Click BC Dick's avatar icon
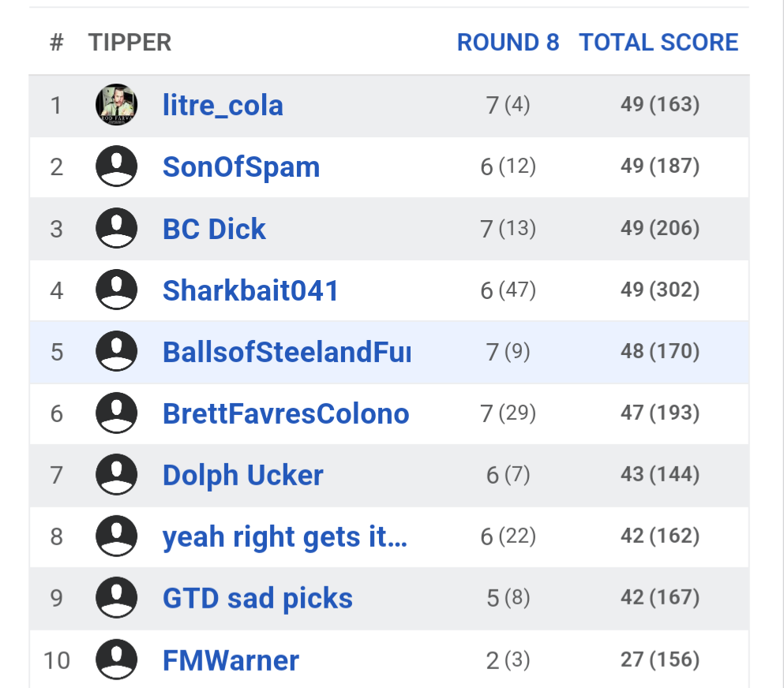Image resolution: width=784 pixels, height=688 pixels. 116,229
